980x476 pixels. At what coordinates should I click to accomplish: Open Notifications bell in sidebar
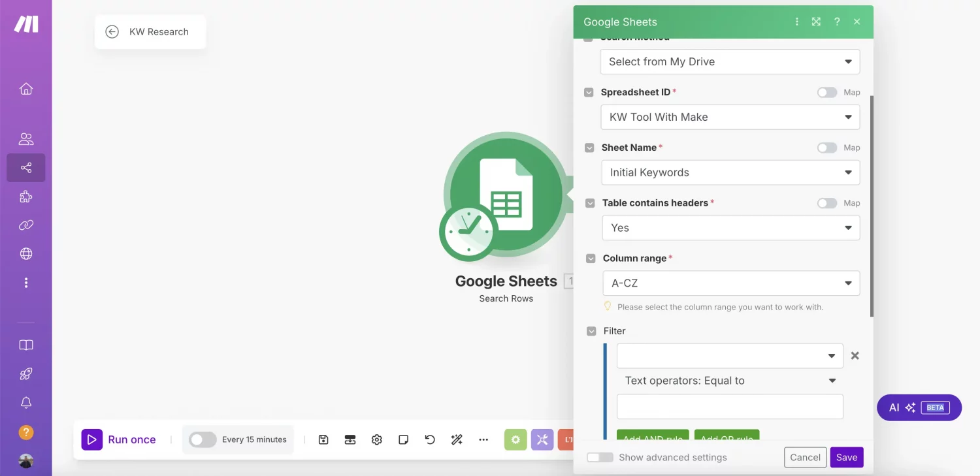point(26,403)
